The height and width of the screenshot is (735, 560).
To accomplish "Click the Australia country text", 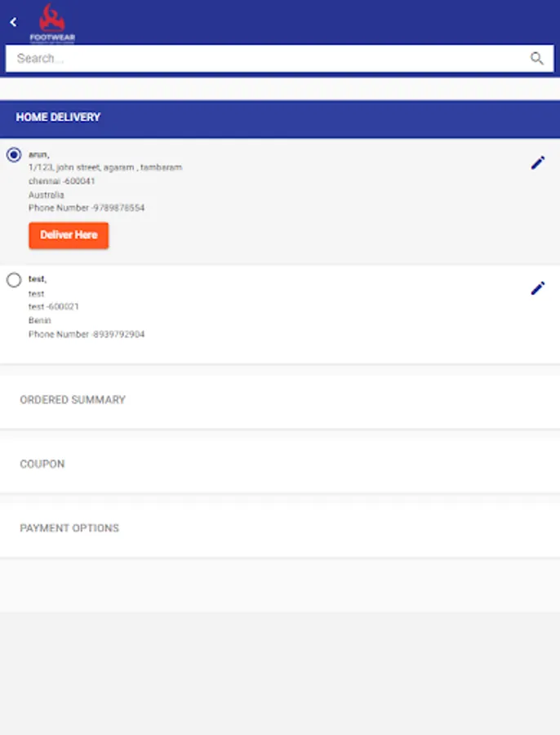I will pyautogui.click(x=47, y=195).
